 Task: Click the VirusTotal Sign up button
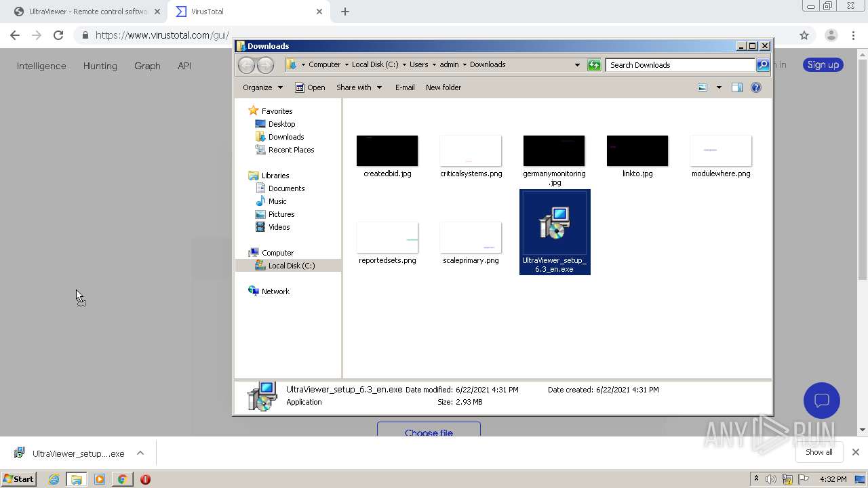pos(823,65)
